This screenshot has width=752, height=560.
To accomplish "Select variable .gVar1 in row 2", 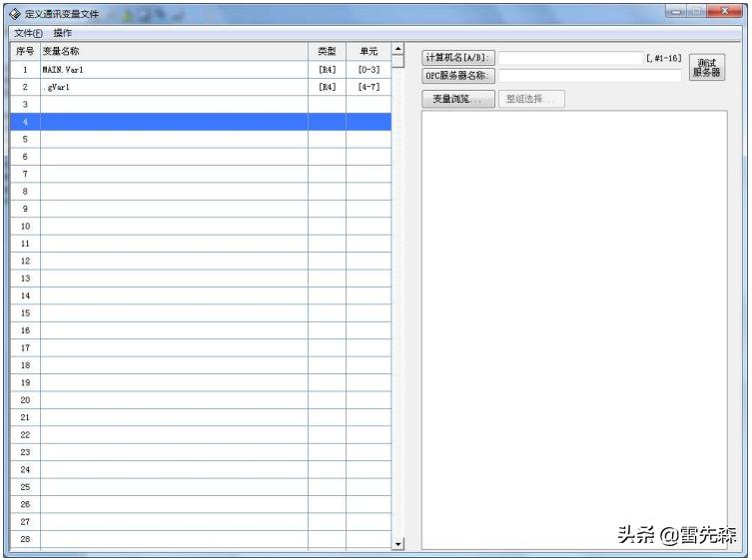I will click(x=174, y=87).
